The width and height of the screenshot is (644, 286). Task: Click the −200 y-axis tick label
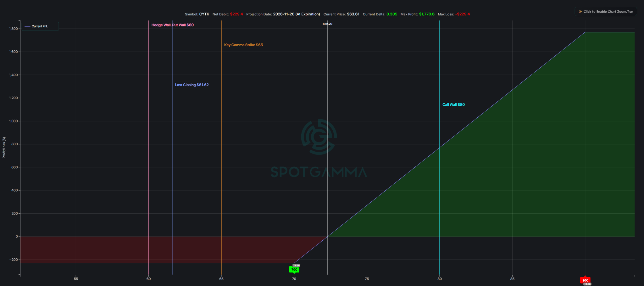(13, 260)
